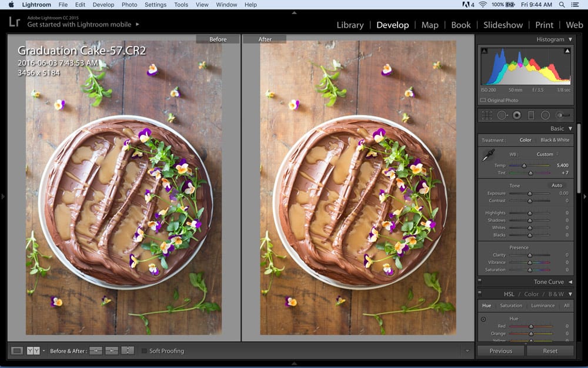Activate the Red Eye Correction tool
Screen dimensions: 588x368
click(517, 115)
